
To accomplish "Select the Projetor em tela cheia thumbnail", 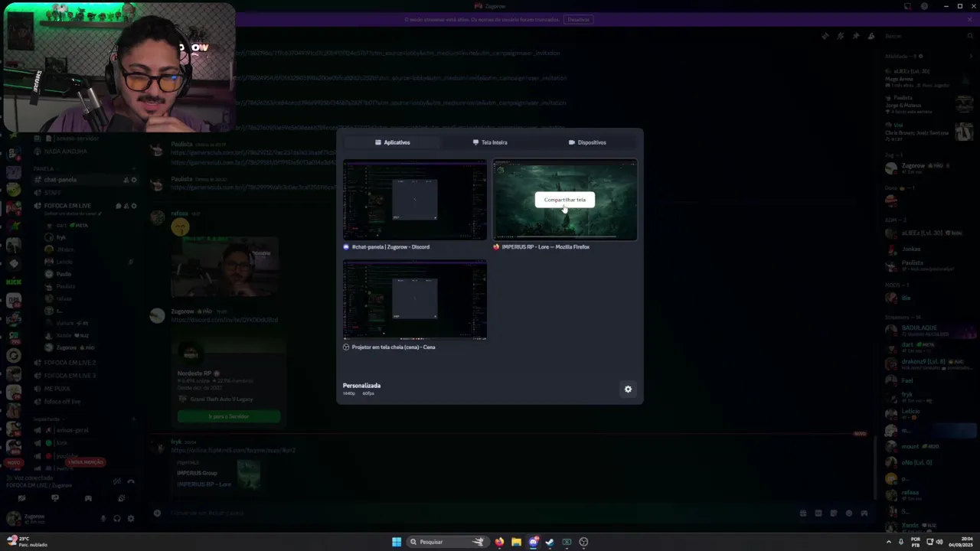I will click(x=414, y=299).
